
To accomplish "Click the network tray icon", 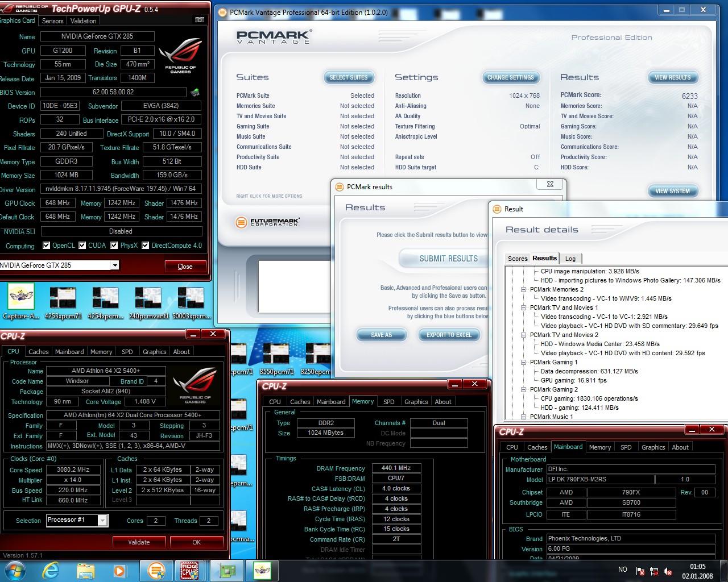I will [655, 571].
